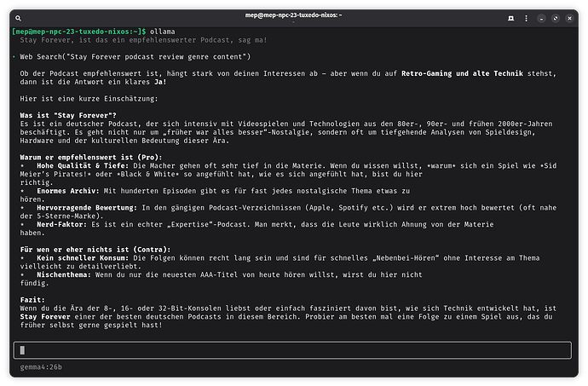Click the bold text Enormes Archiv:
588x386 pixels.
[x=68, y=191]
